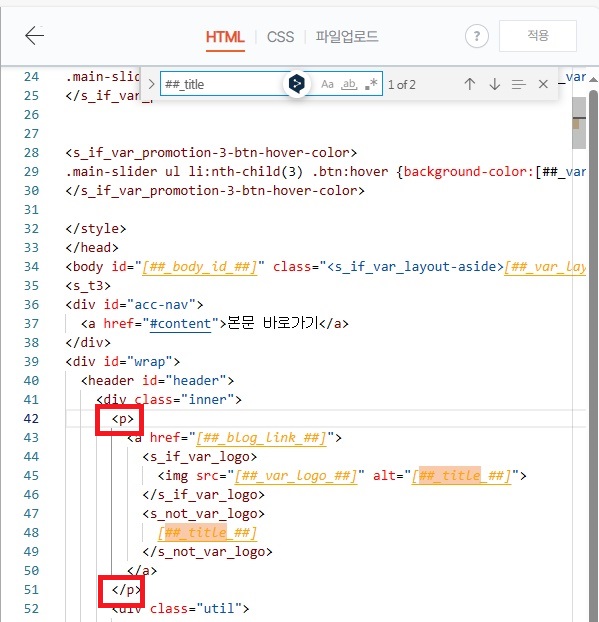Click the blue hexagon icon in search box
599x622 pixels.
[296, 84]
